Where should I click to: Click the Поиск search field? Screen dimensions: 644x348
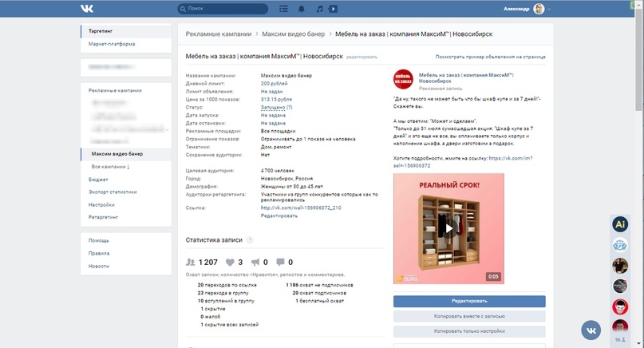coord(223,9)
